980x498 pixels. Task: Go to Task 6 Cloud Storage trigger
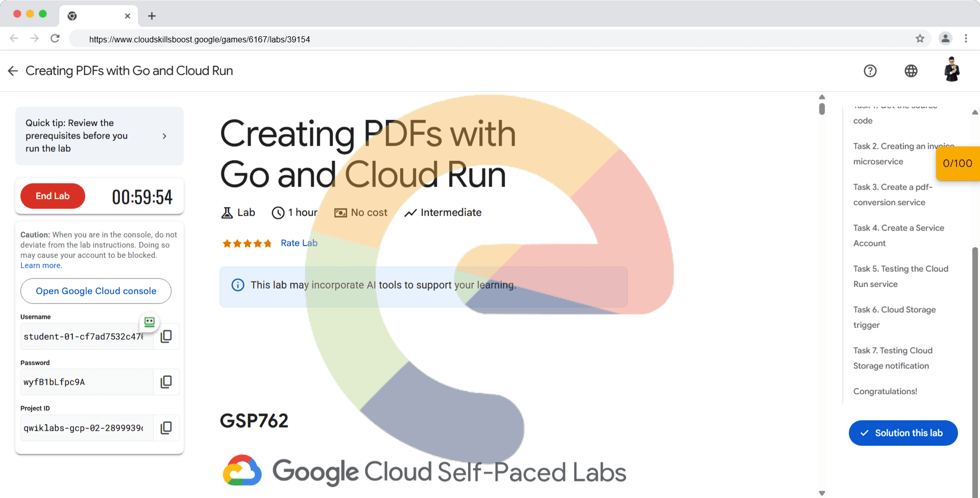click(x=894, y=317)
